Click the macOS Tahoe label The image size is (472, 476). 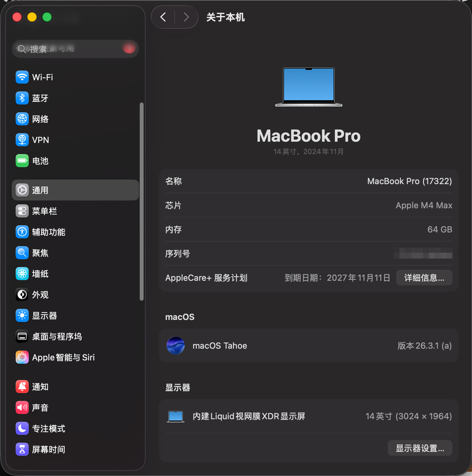[220, 346]
